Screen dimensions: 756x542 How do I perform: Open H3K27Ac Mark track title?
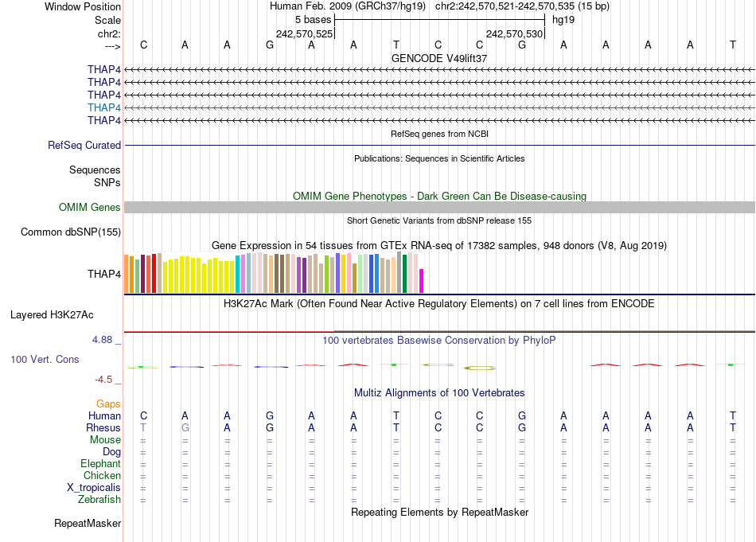coord(439,304)
